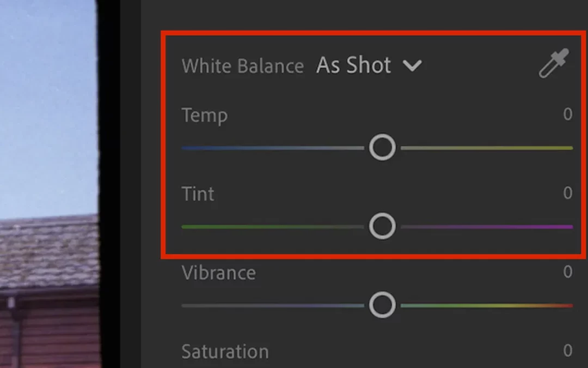Click the Tint slider handle
Viewport: 588px width, 368px height.
pyautogui.click(x=382, y=226)
